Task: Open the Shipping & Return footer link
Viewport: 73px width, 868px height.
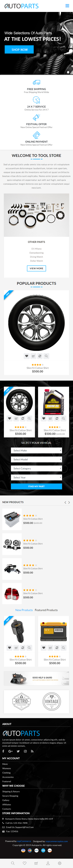Action: coord(11,792)
